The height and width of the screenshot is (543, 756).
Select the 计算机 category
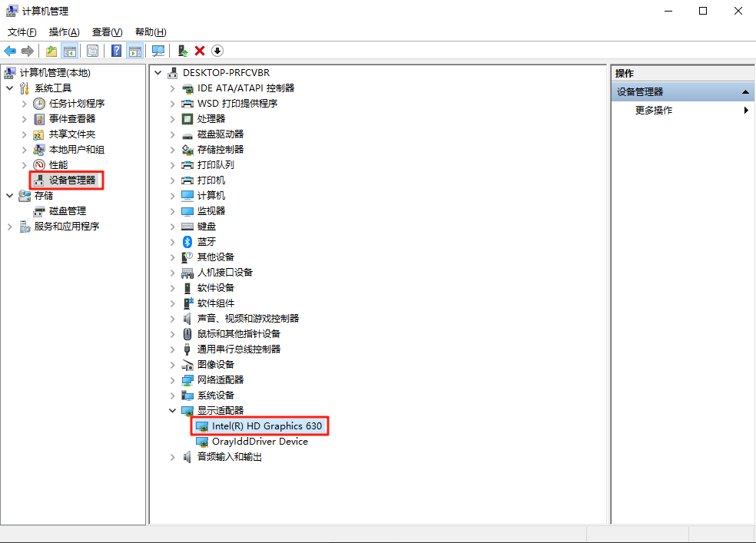click(211, 196)
